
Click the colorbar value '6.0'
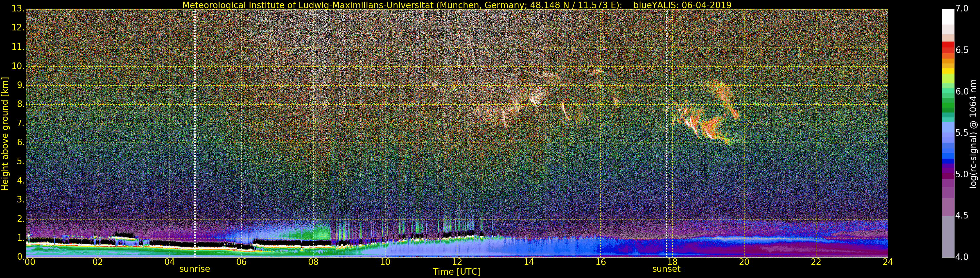click(962, 91)
